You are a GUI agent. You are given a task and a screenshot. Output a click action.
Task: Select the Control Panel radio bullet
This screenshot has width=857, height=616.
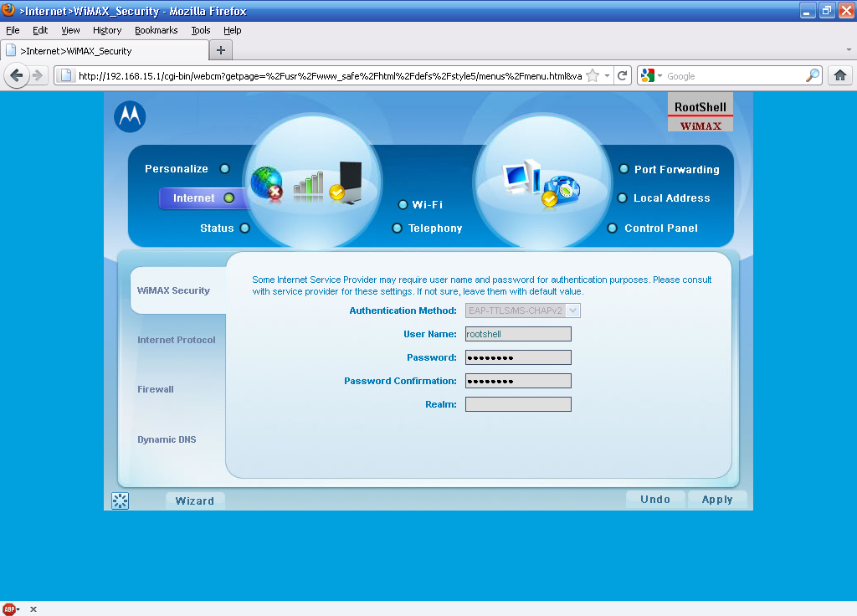point(613,228)
